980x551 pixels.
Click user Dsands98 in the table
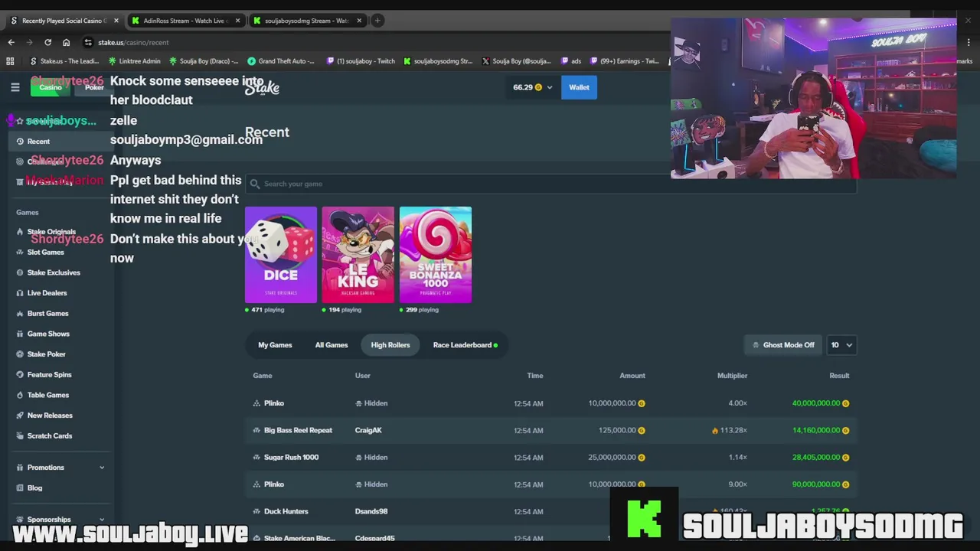tap(371, 511)
